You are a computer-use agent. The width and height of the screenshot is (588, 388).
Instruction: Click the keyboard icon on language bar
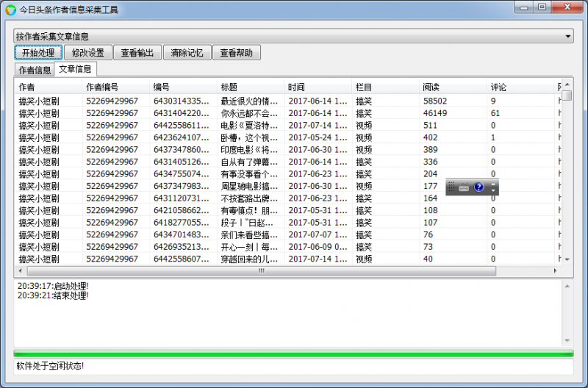coord(464,188)
